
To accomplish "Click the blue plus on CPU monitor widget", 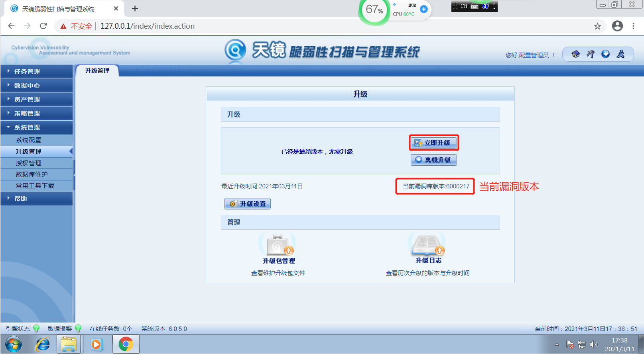I will click(424, 9).
